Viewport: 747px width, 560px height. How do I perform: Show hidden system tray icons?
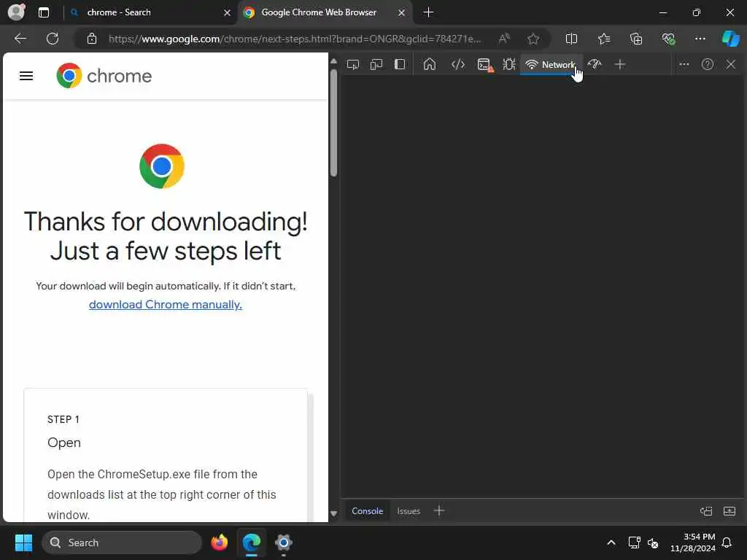click(611, 542)
